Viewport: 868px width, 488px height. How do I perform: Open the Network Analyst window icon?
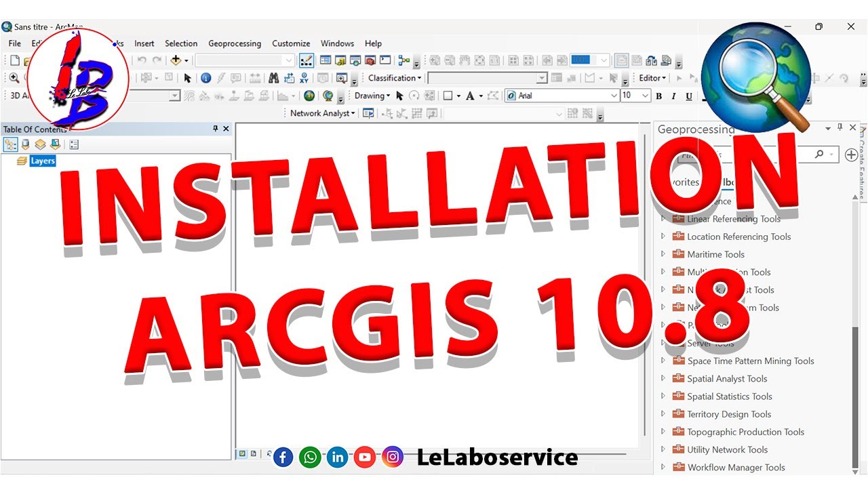click(368, 113)
